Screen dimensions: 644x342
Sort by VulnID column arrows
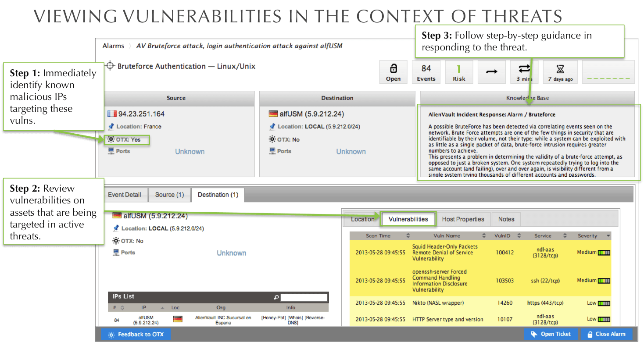pyautogui.click(x=519, y=236)
